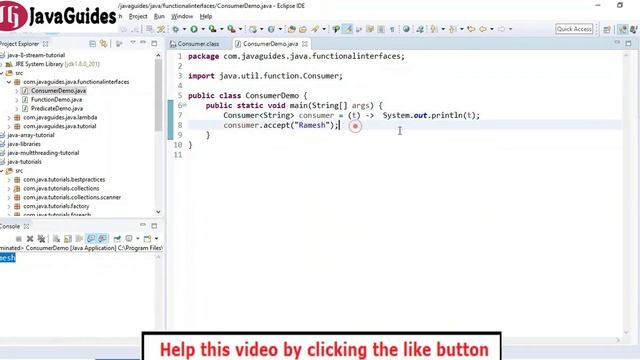Open the Window menu
640x360 pixels.
coord(182,16)
